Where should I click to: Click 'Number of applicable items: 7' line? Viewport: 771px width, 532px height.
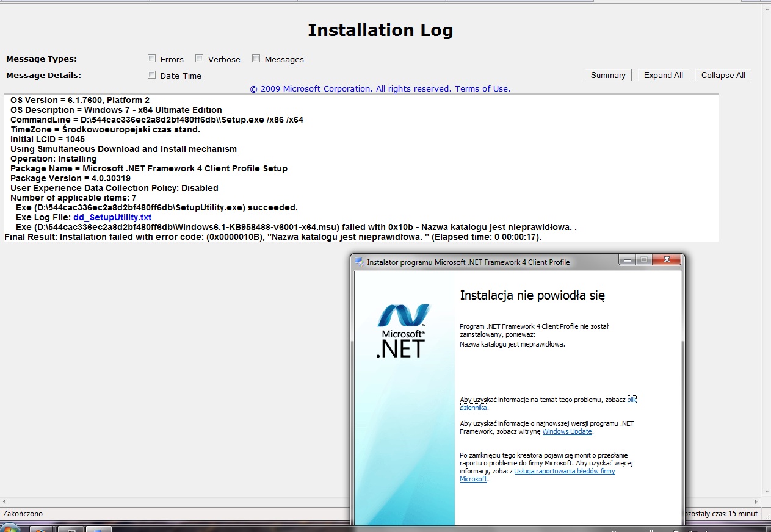click(73, 198)
